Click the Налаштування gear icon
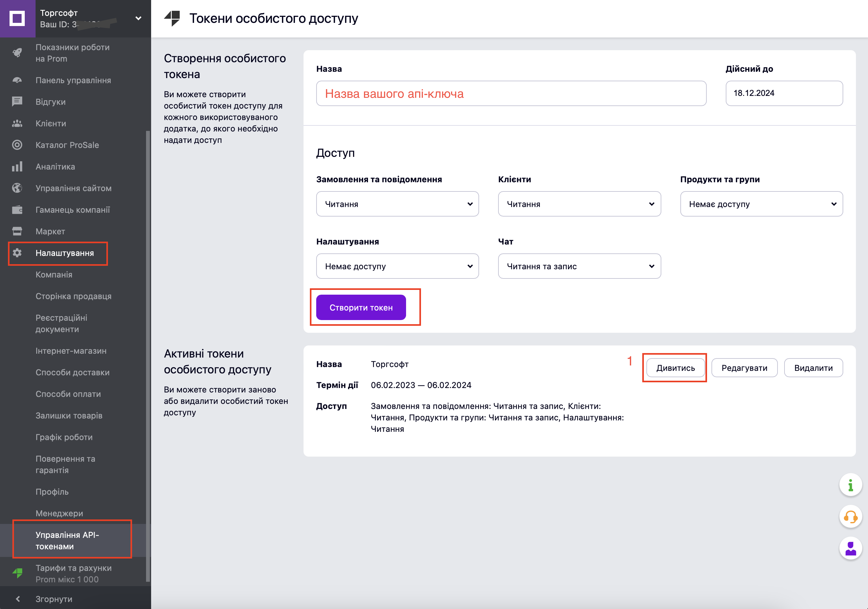 click(x=17, y=253)
